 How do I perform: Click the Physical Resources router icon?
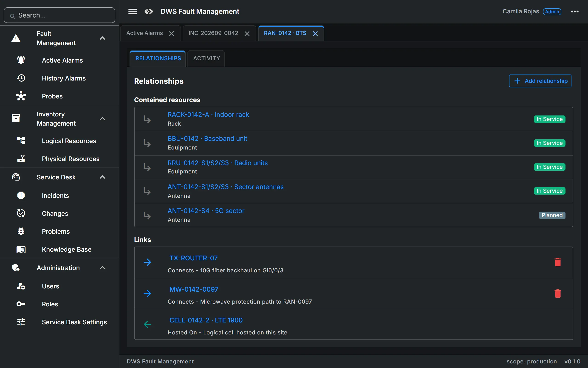tap(21, 159)
